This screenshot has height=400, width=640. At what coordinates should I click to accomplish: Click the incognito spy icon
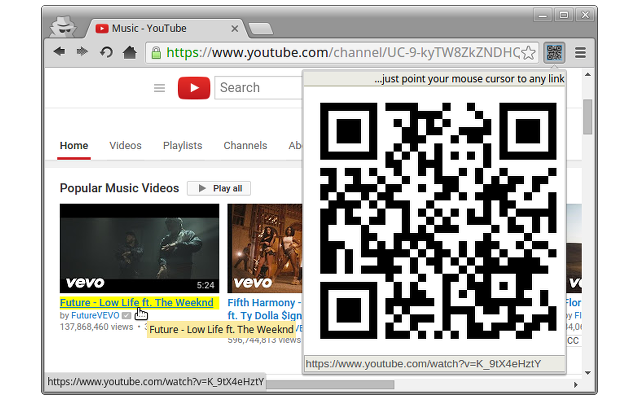pos(63,27)
